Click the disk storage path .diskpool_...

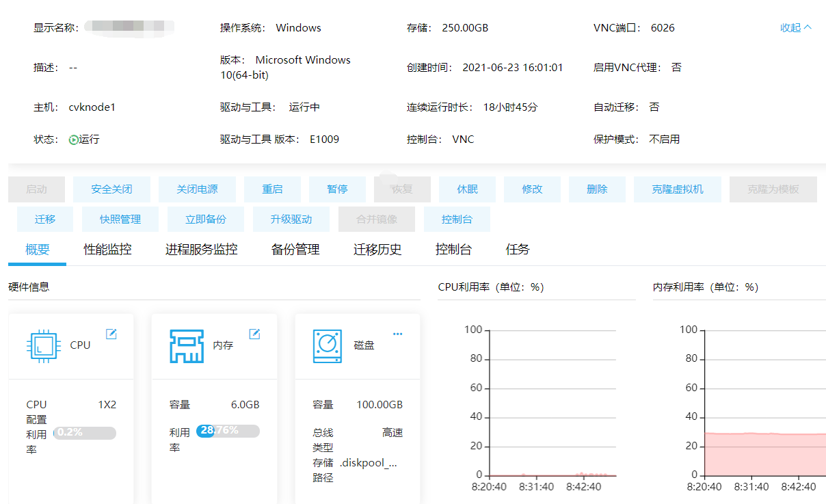coord(369,463)
